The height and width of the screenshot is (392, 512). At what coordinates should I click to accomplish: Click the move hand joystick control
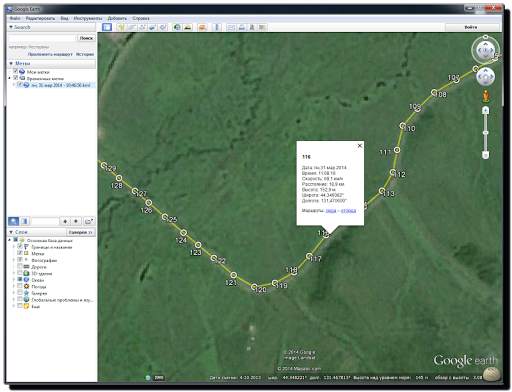[x=485, y=77]
